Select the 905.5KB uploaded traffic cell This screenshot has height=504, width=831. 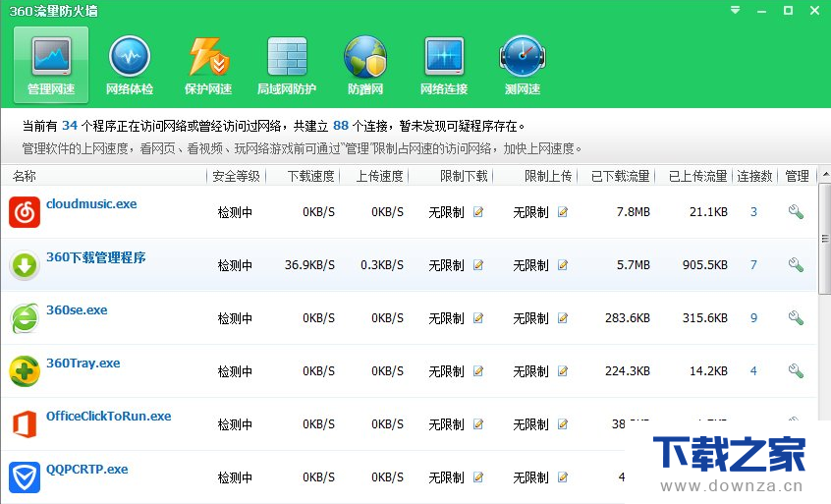point(705,265)
